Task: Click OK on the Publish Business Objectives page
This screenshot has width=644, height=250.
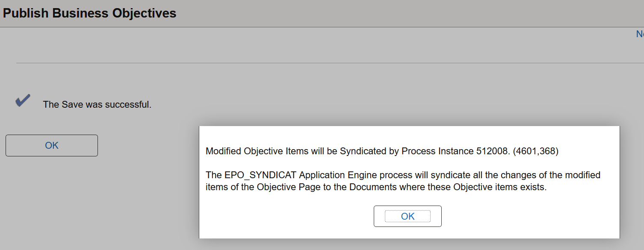Action: pos(51,145)
